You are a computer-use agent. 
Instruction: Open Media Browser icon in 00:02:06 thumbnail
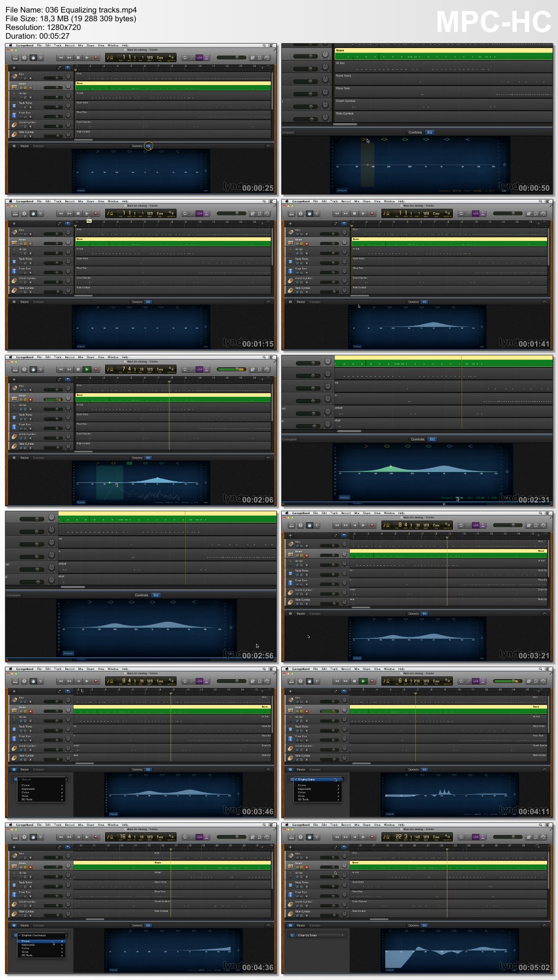(267, 369)
